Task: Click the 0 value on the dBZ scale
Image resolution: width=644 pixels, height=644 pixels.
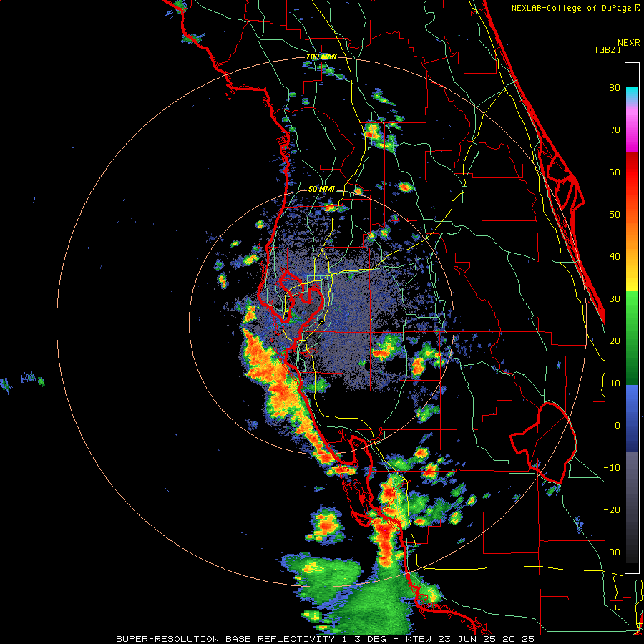Action: pos(618,426)
